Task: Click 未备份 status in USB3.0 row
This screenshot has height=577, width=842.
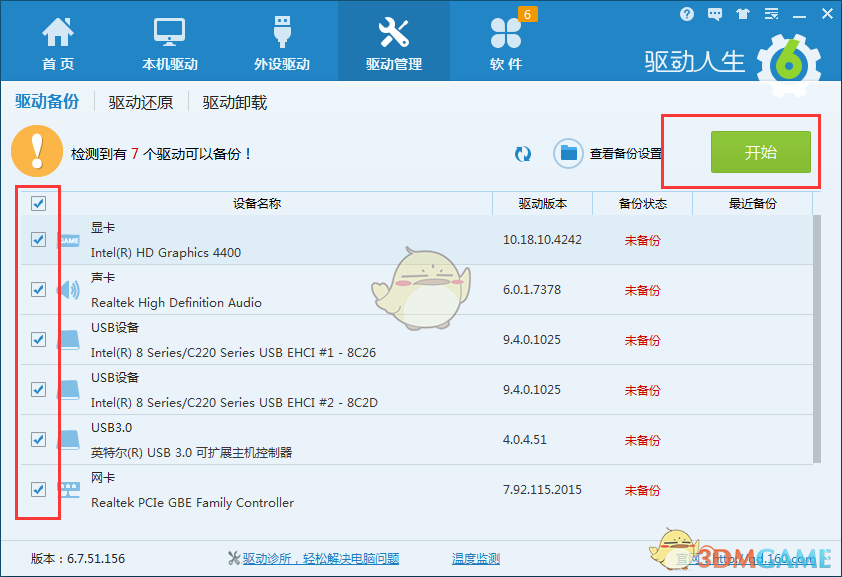Action: 642,440
